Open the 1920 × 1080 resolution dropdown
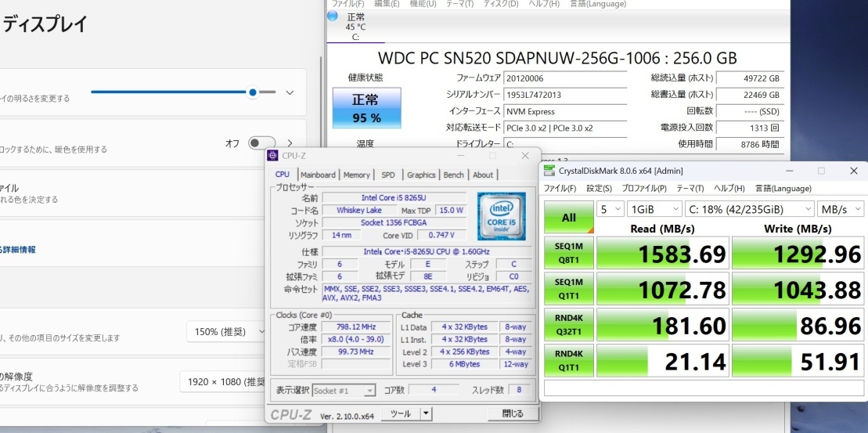Viewport: 868px width, 433px height. pyautogui.click(x=224, y=382)
